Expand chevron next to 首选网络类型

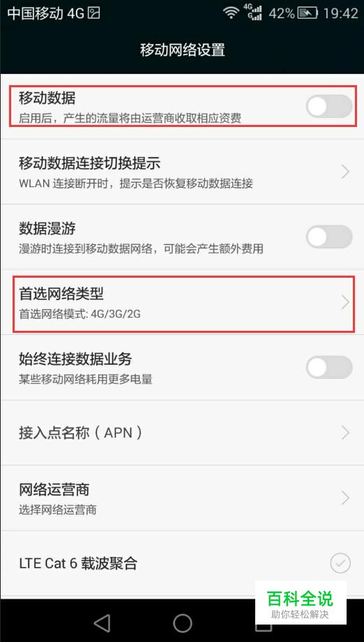point(346,303)
